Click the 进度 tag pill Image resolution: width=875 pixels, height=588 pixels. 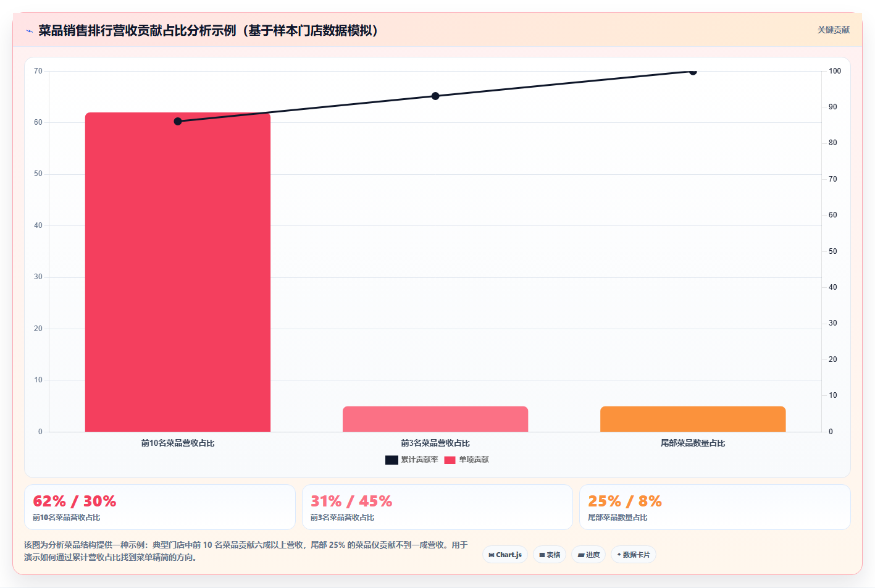(588, 555)
